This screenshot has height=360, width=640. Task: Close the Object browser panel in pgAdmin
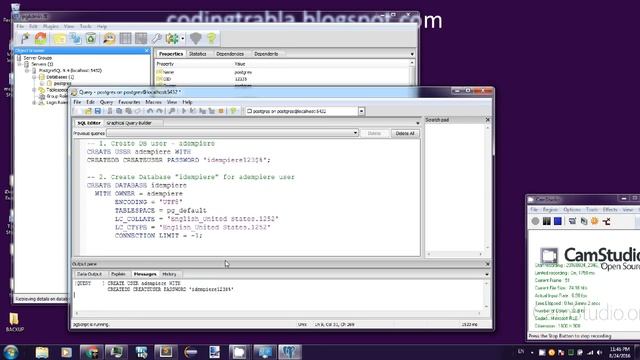click(x=147, y=51)
